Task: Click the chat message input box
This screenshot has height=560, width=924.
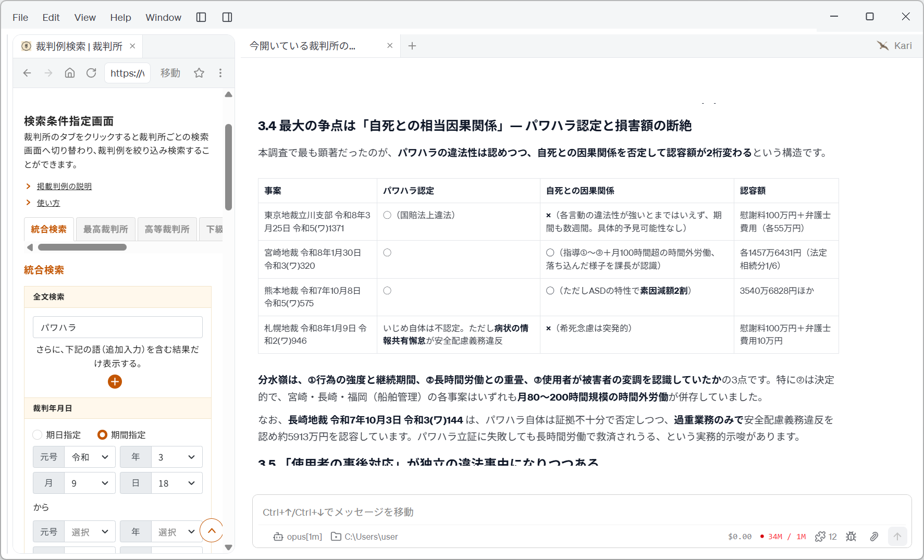Action: point(582,512)
